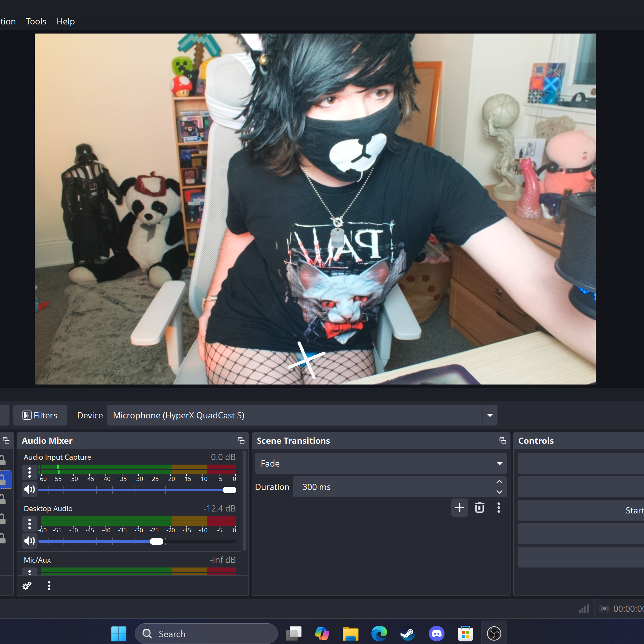Launch Copilot from the taskbar

pos(322,634)
